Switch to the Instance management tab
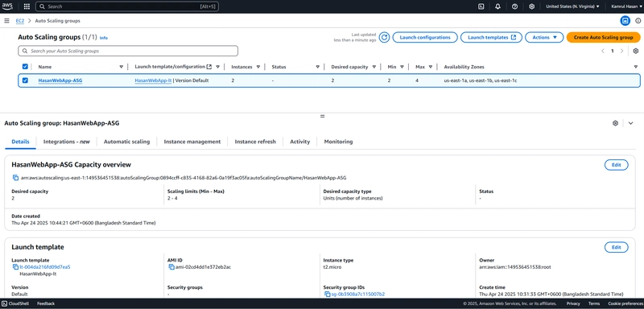This screenshot has height=309, width=644. pos(192,142)
